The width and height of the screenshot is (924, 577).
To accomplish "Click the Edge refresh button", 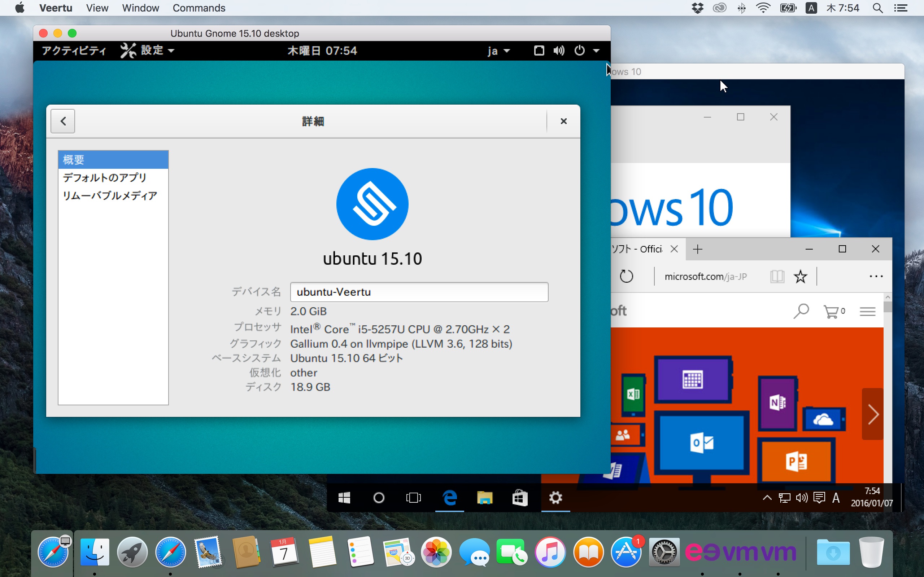I will [626, 276].
